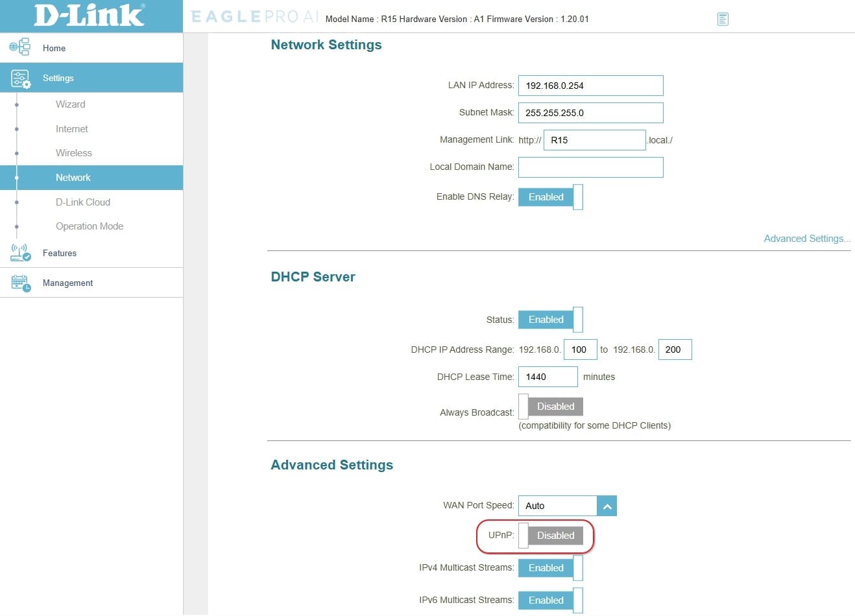Open the Features menu
The width and height of the screenshot is (855, 616).
click(x=91, y=253)
